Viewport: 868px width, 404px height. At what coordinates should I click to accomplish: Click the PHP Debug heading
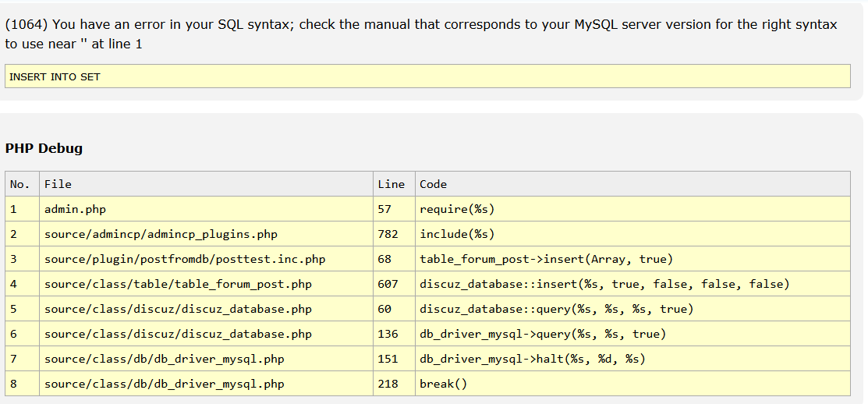44,148
